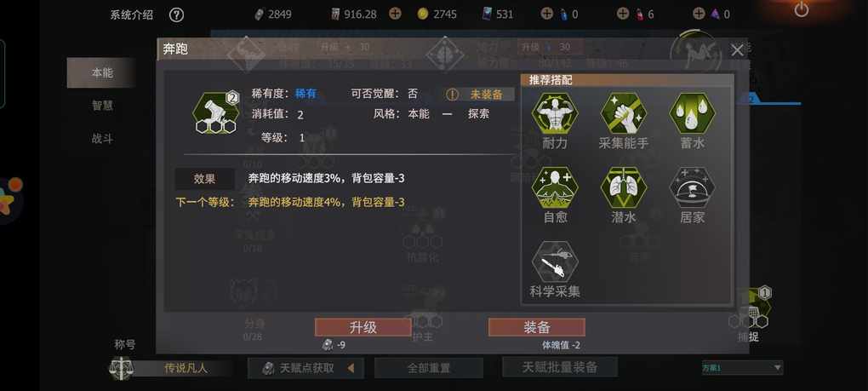Click the power icon at top right
868x391 pixels.
pyautogui.click(x=801, y=9)
